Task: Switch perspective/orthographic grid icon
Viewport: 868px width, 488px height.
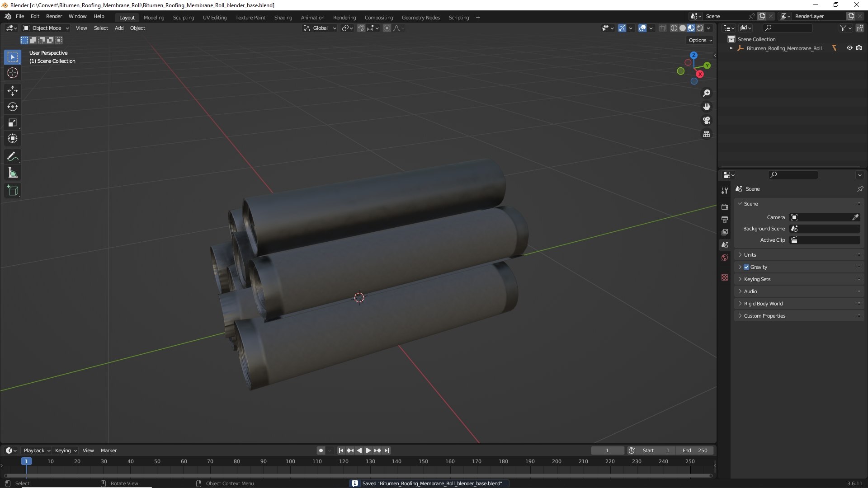Action: coord(707,134)
